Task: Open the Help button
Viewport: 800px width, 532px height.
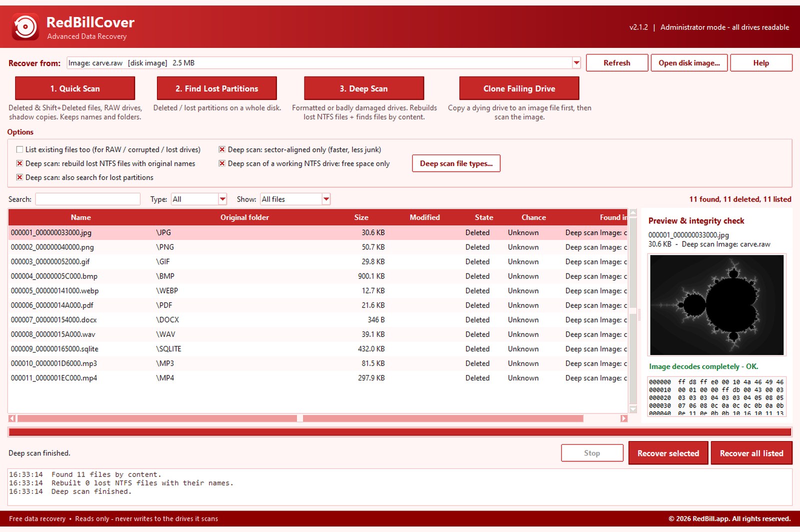Action: [x=761, y=63]
